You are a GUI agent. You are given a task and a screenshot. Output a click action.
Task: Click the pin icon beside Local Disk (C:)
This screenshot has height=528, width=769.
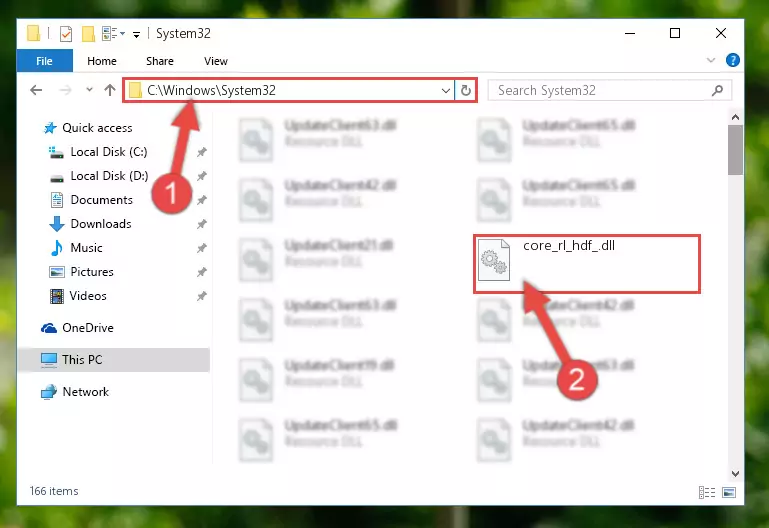point(202,152)
